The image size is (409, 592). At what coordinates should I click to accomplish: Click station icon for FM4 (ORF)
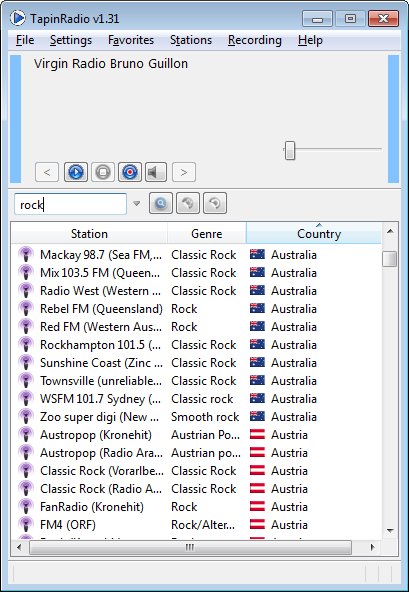pyautogui.click(x=26, y=524)
